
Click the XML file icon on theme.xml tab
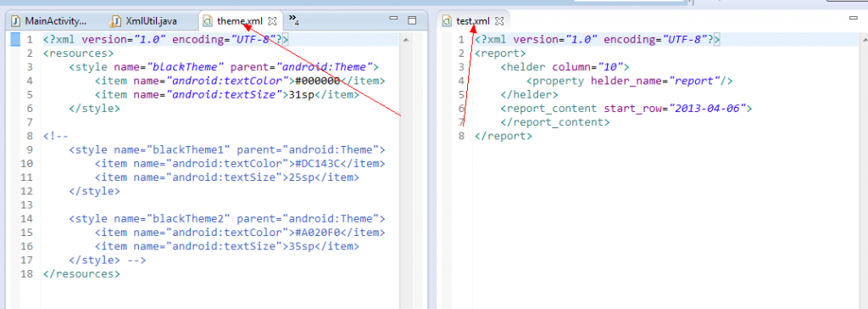[x=208, y=21]
